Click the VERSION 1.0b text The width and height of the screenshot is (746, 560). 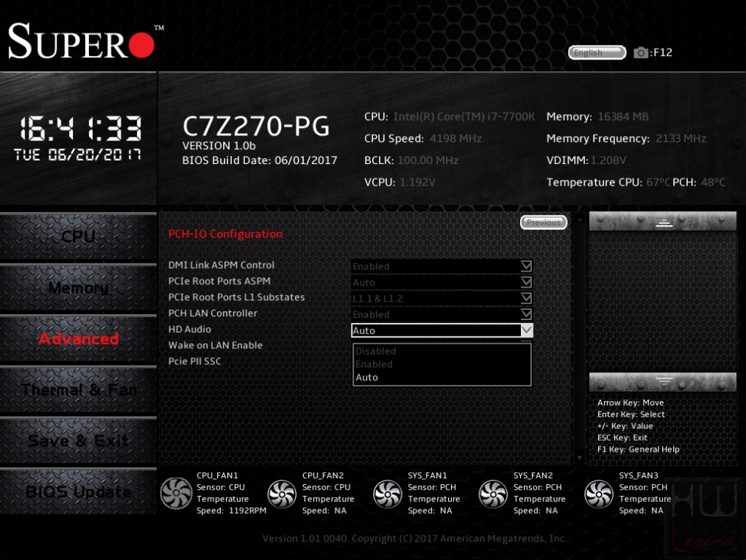tap(219, 146)
